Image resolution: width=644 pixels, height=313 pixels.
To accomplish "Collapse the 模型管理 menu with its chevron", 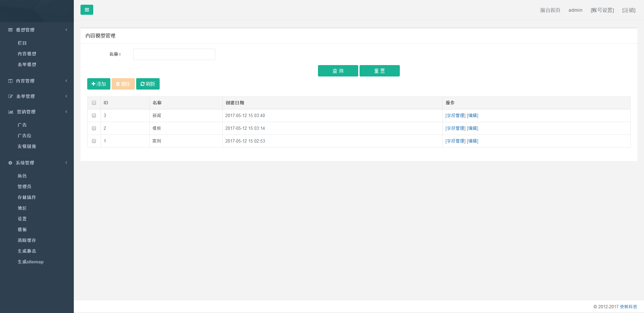I will tap(66, 30).
